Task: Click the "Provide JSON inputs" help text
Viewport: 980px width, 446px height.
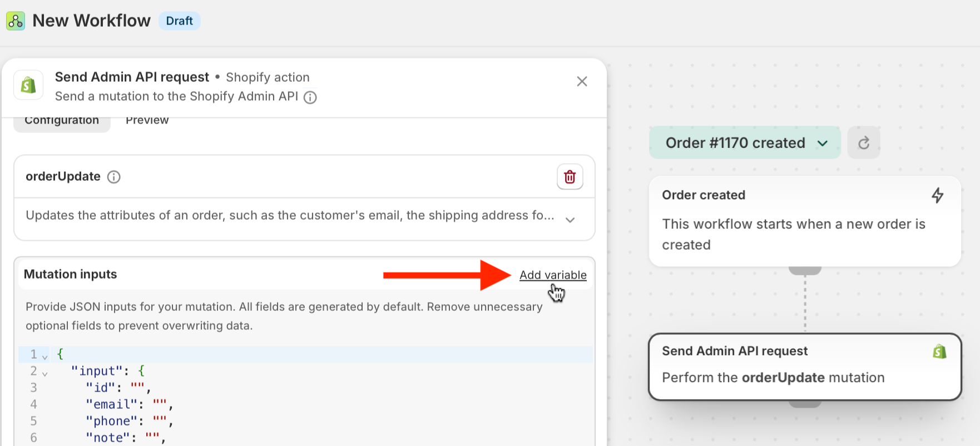Action: pyautogui.click(x=284, y=316)
